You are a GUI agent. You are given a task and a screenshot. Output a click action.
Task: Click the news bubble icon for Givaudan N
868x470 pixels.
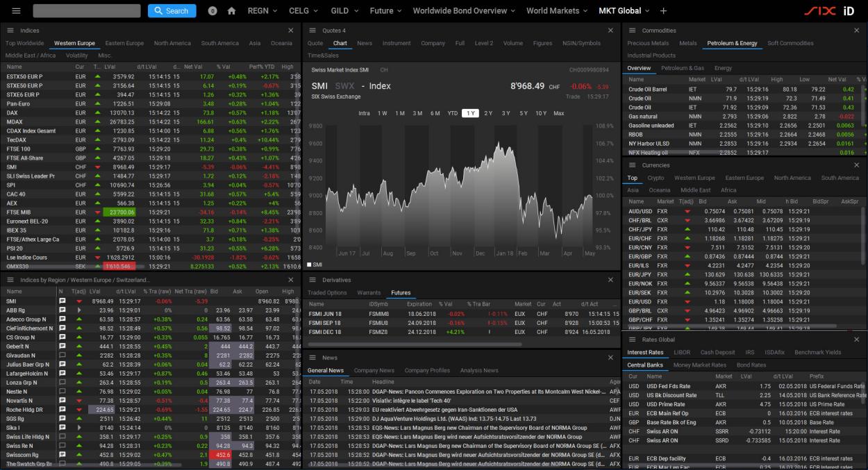point(62,355)
